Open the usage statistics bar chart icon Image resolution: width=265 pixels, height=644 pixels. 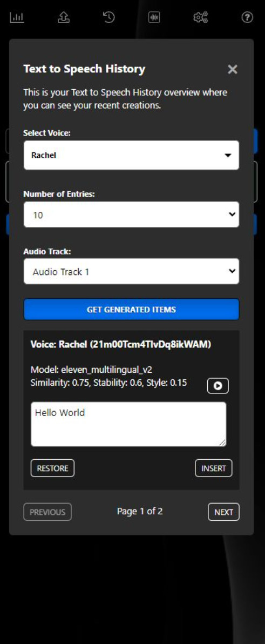(x=17, y=17)
